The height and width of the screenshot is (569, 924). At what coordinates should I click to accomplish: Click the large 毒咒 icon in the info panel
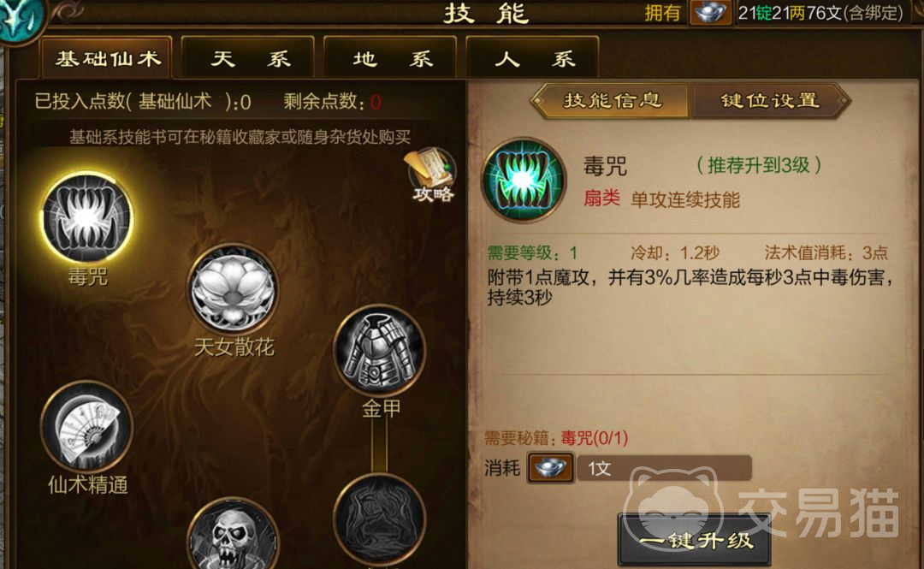click(x=524, y=180)
